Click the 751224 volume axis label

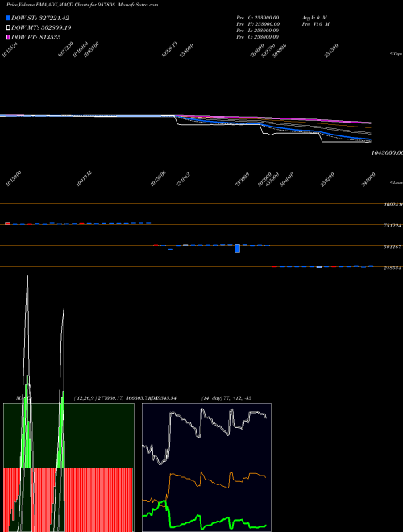point(393,226)
